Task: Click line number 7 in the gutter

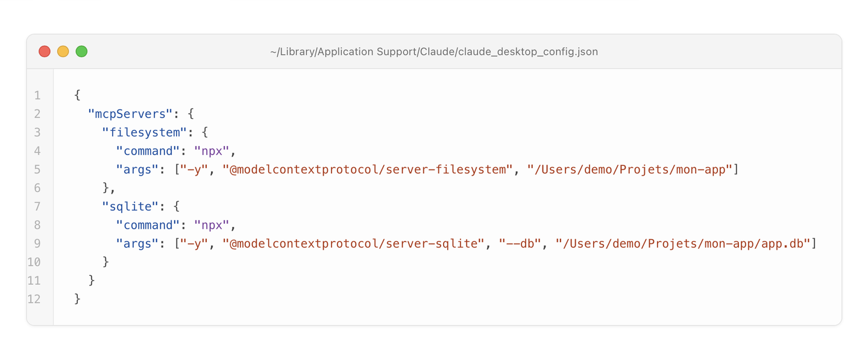Action: click(37, 206)
